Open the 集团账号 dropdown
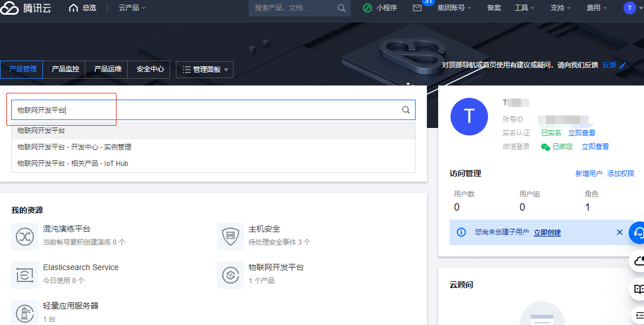 [x=455, y=8]
